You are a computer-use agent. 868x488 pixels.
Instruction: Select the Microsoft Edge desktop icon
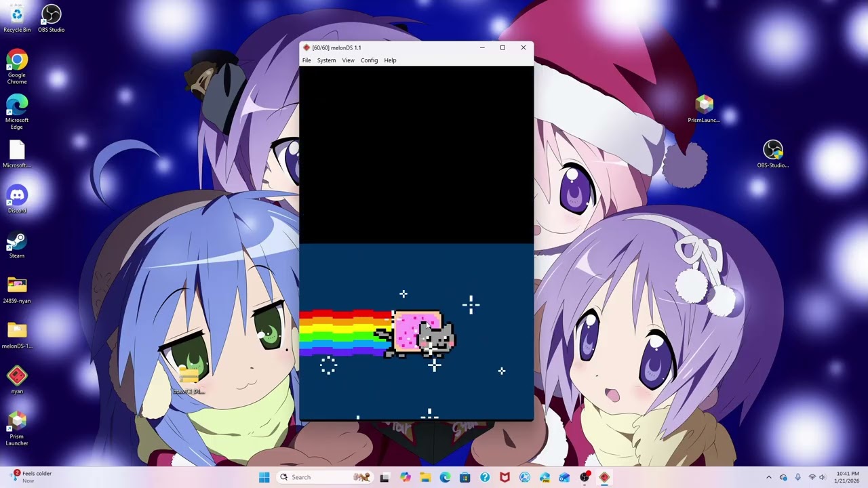(x=17, y=112)
